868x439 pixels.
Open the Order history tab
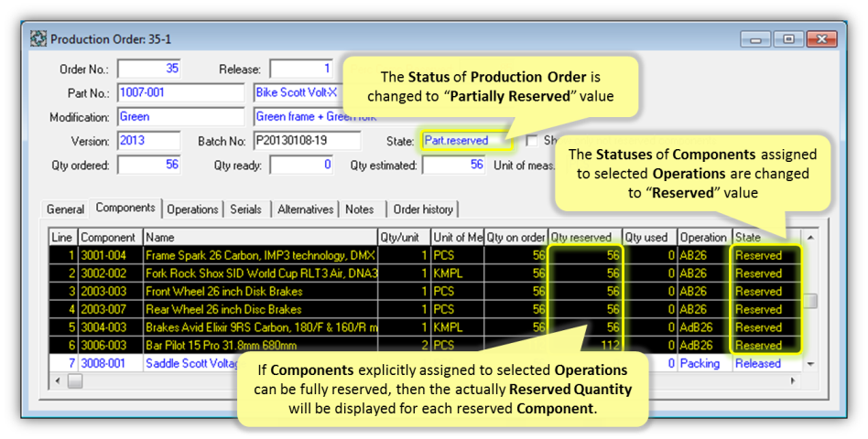coord(423,209)
